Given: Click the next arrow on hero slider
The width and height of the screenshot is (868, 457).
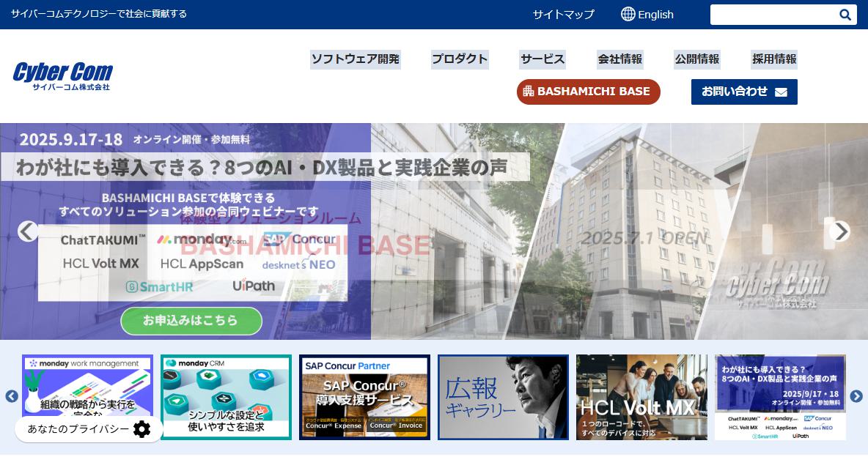Looking at the screenshot, I should 839,231.
